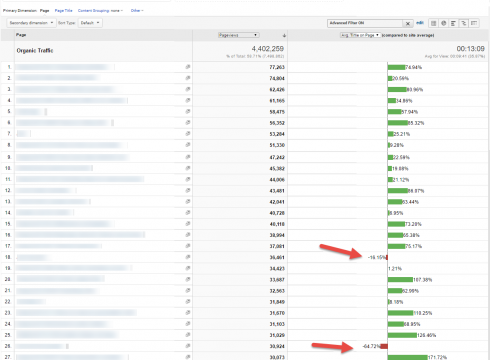Viewport: 490px width, 360px height.
Task: Open row 22 page external link icon
Action: click(188, 301)
